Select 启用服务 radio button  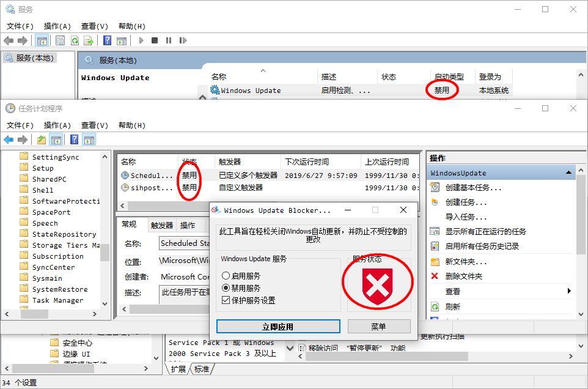click(226, 276)
